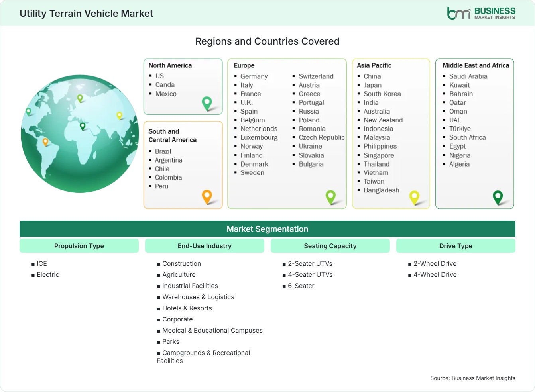Click the Market Segmentation banner
Viewport: 535px width, 392px height.
[267, 229]
